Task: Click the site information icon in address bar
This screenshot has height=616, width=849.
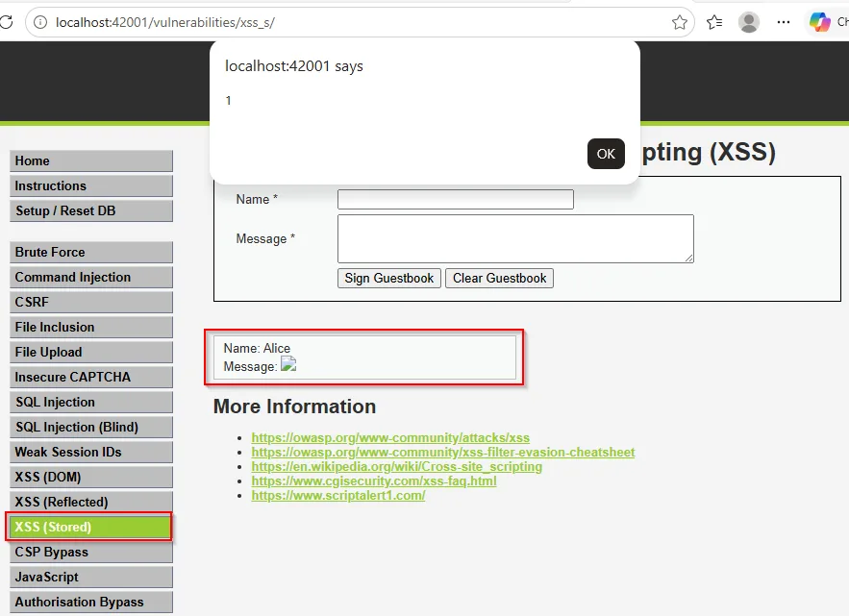Action: coord(40,22)
